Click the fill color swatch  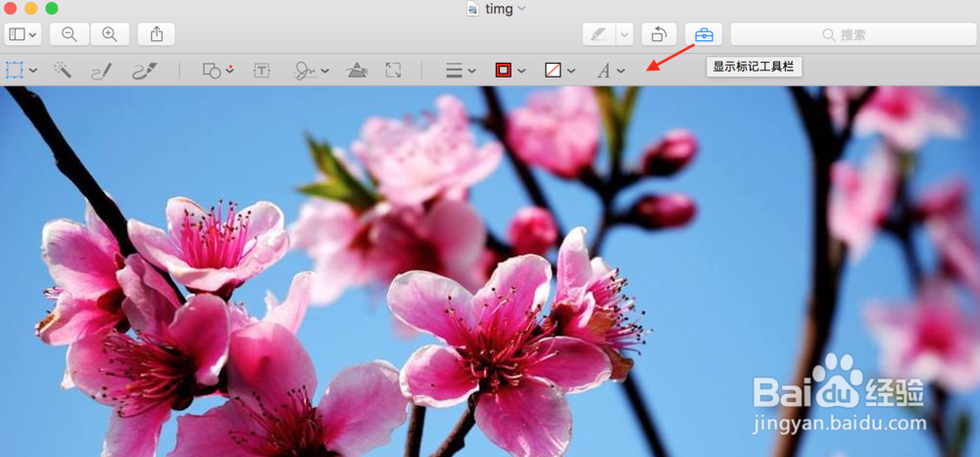553,70
